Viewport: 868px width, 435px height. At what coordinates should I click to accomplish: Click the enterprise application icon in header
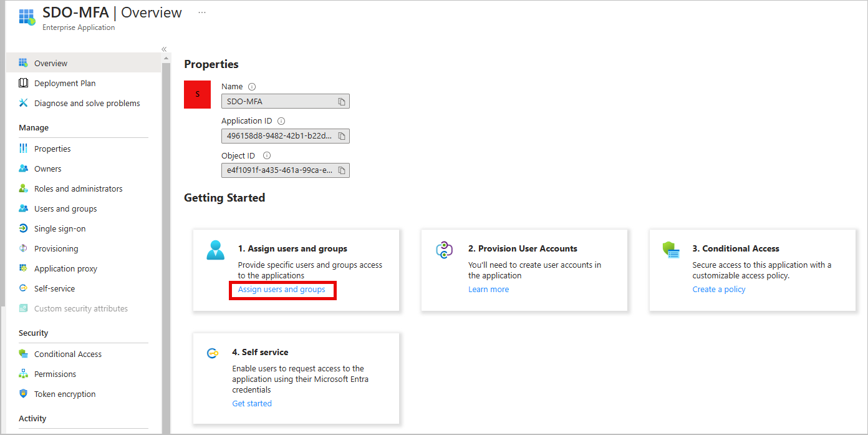point(27,17)
